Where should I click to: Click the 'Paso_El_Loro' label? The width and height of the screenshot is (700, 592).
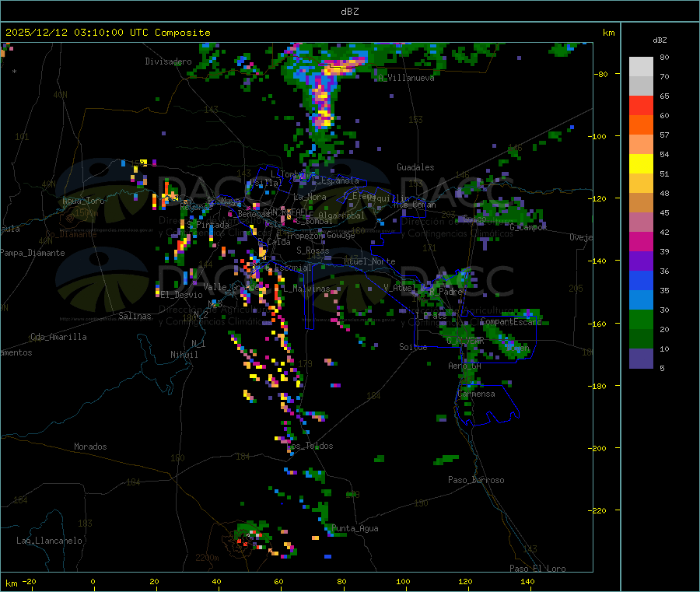pos(537,569)
